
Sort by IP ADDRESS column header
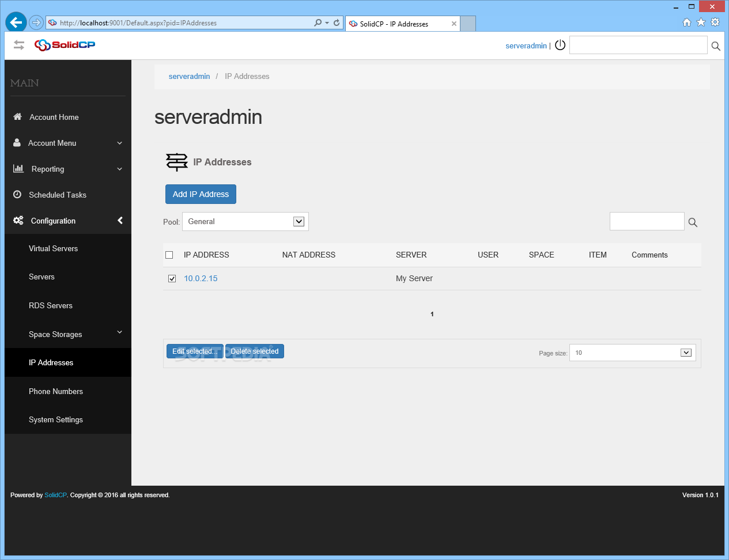pyautogui.click(x=206, y=255)
